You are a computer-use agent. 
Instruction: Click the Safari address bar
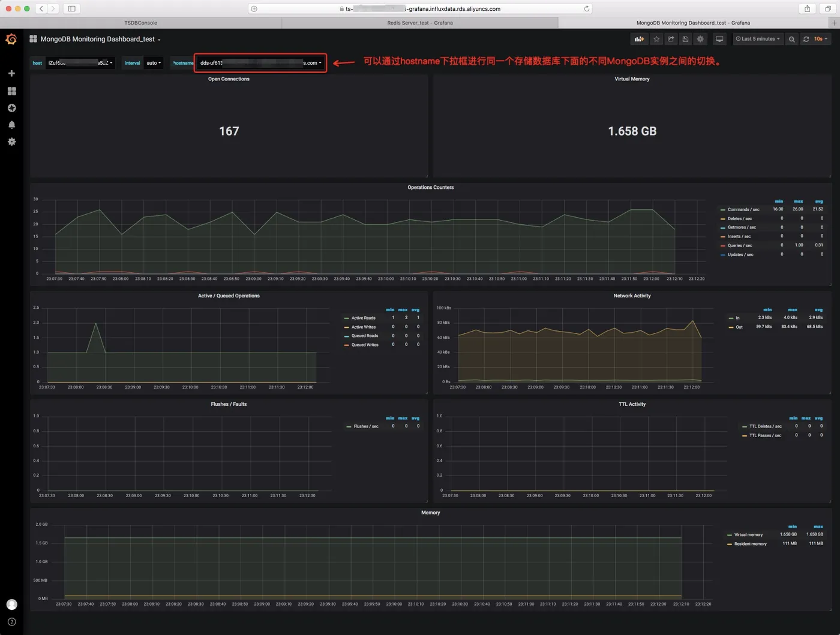click(420, 8)
